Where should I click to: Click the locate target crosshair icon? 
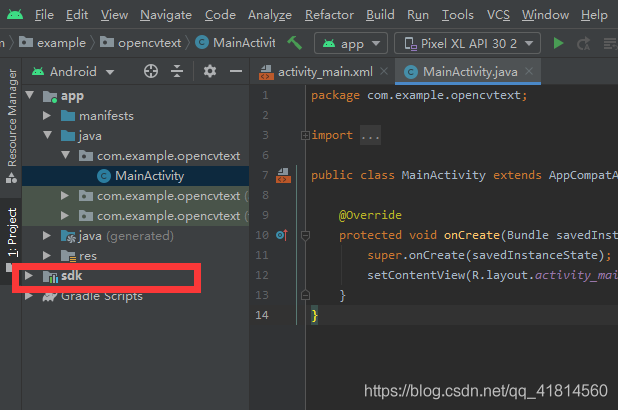pyautogui.click(x=151, y=71)
